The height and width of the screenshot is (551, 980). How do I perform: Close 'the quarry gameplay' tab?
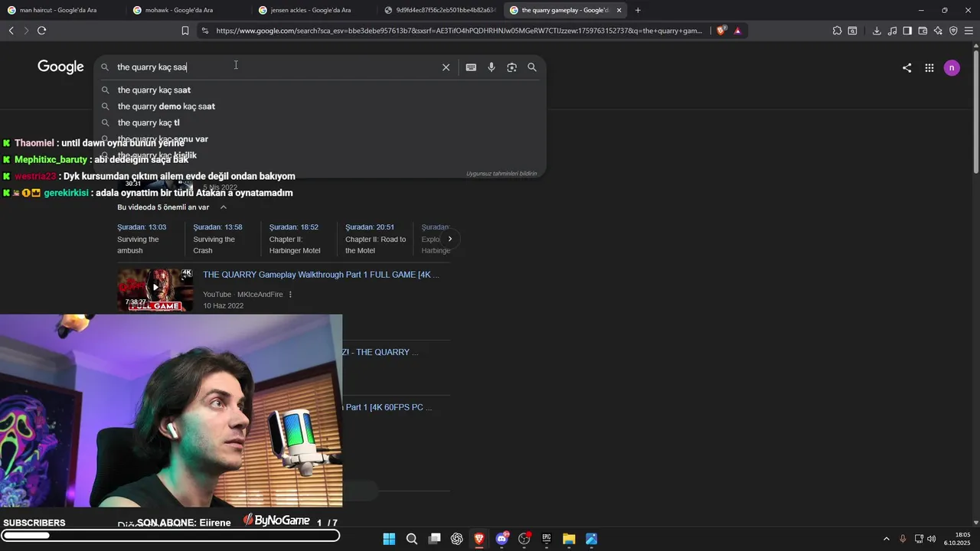[x=619, y=10]
